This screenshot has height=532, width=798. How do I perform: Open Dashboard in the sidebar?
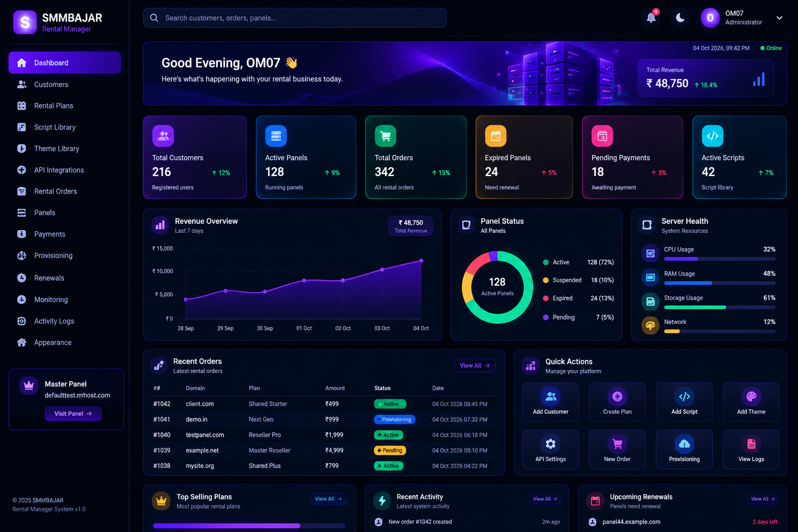click(x=64, y=63)
